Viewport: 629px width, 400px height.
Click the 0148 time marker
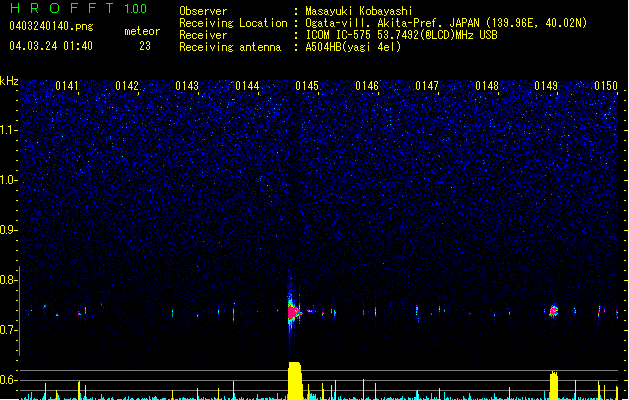click(487, 86)
